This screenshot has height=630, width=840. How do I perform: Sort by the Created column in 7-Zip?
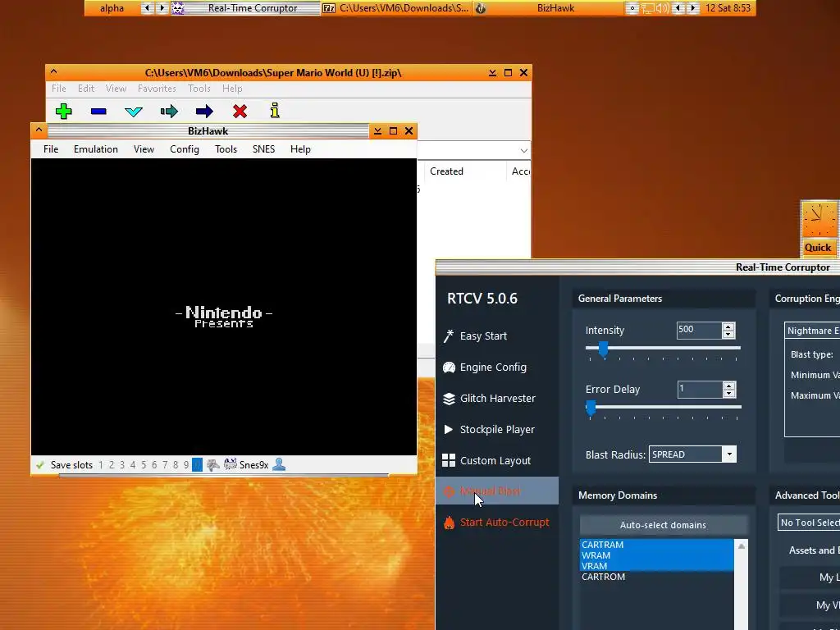tap(447, 171)
